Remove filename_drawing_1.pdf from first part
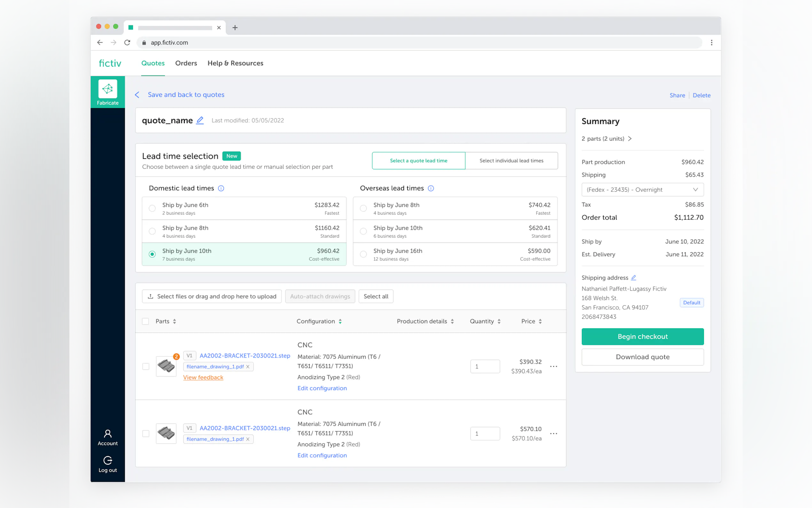Image resolution: width=812 pixels, height=508 pixels. [x=248, y=367]
